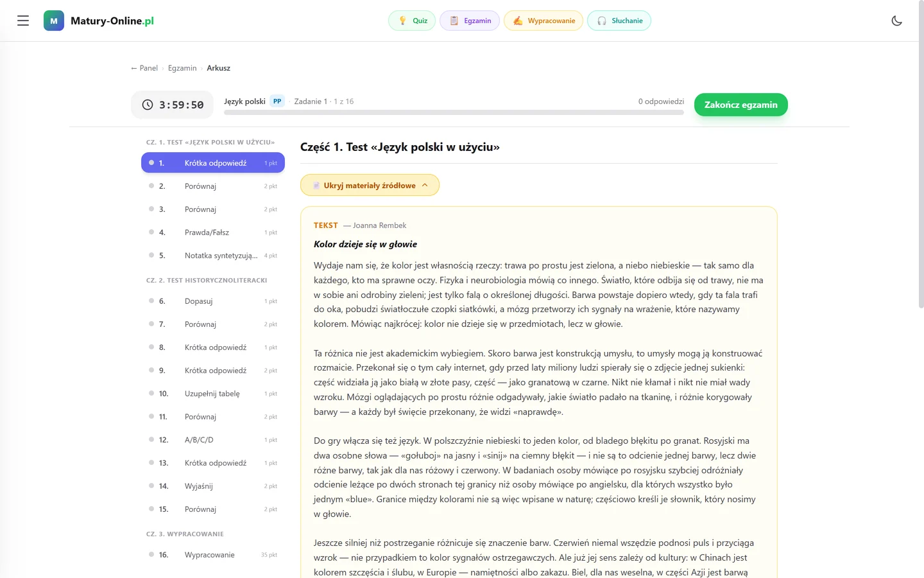Screen dimensions: 924x578
Task: Click the author name Joanna Rembek
Action: (x=379, y=225)
